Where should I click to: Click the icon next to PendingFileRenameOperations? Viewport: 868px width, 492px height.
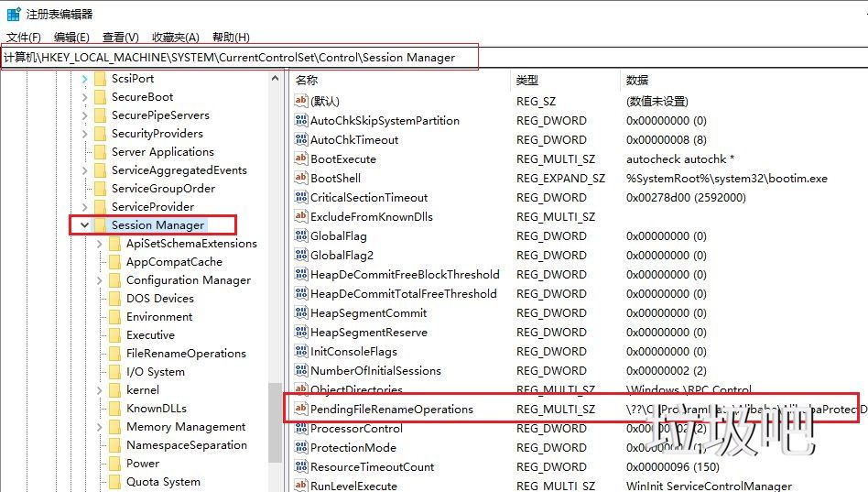[301, 410]
